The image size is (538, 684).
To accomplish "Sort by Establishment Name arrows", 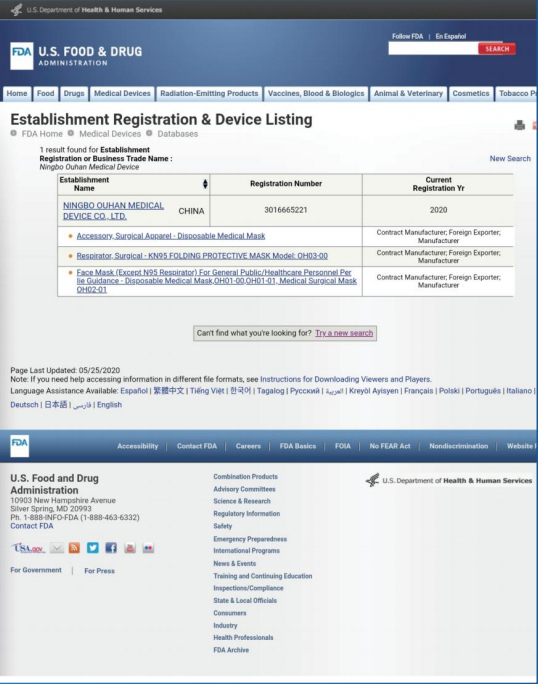I will click(205, 184).
